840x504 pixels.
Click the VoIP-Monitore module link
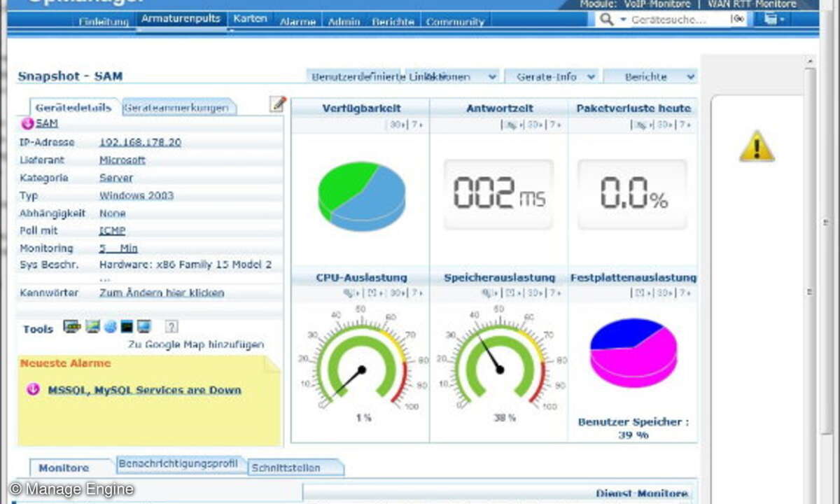pos(657,4)
